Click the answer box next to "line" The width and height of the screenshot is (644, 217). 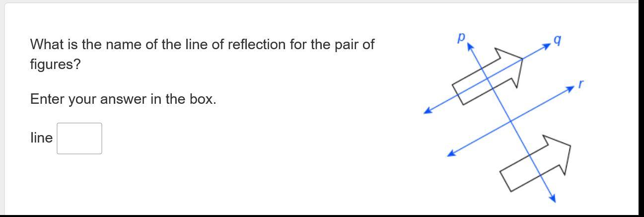coord(79,139)
